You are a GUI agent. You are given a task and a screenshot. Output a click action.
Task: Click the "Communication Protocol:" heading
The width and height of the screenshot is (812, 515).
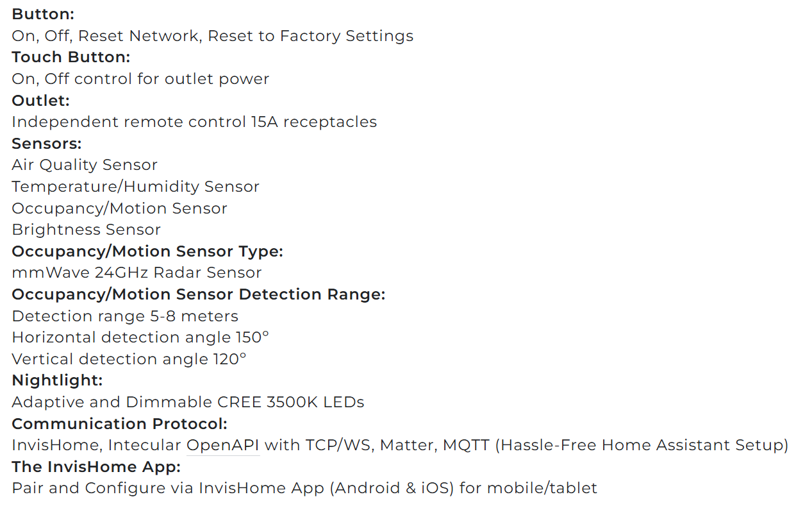point(119,423)
